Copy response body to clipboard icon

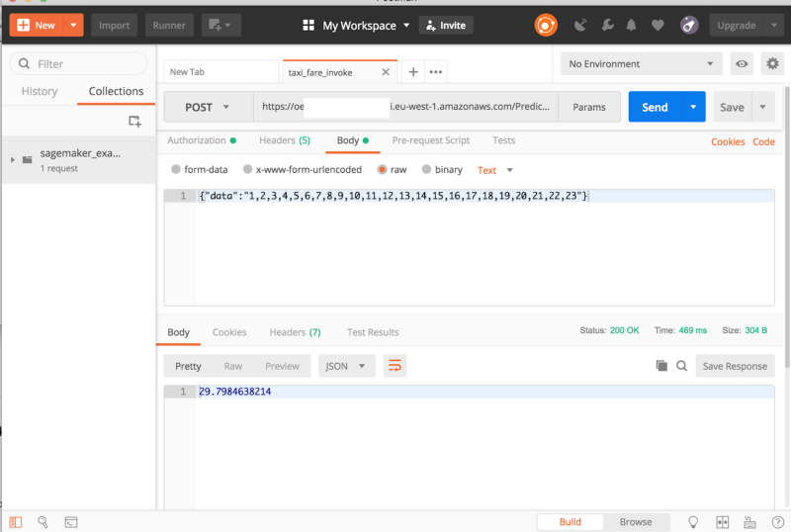(661, 366)
